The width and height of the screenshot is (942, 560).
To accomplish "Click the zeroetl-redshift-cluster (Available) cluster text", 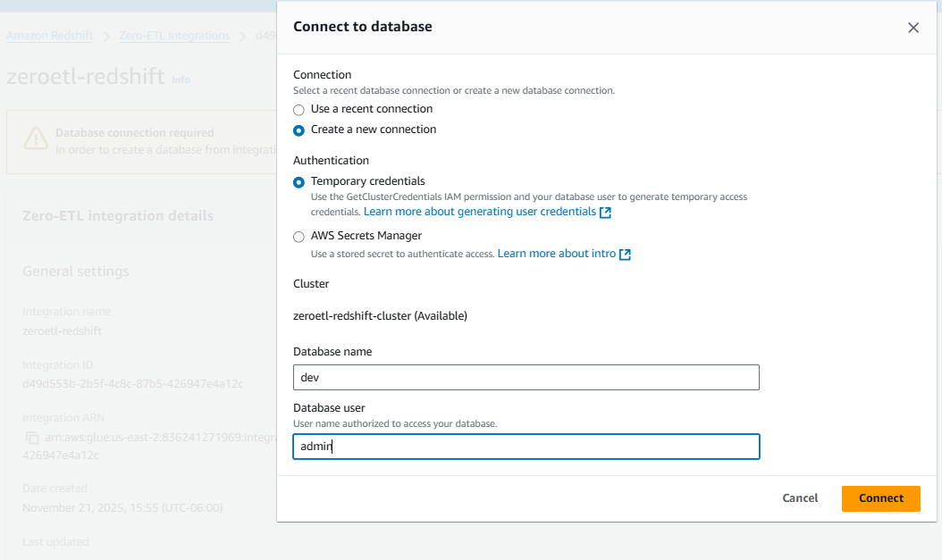I will coord(380,316).
